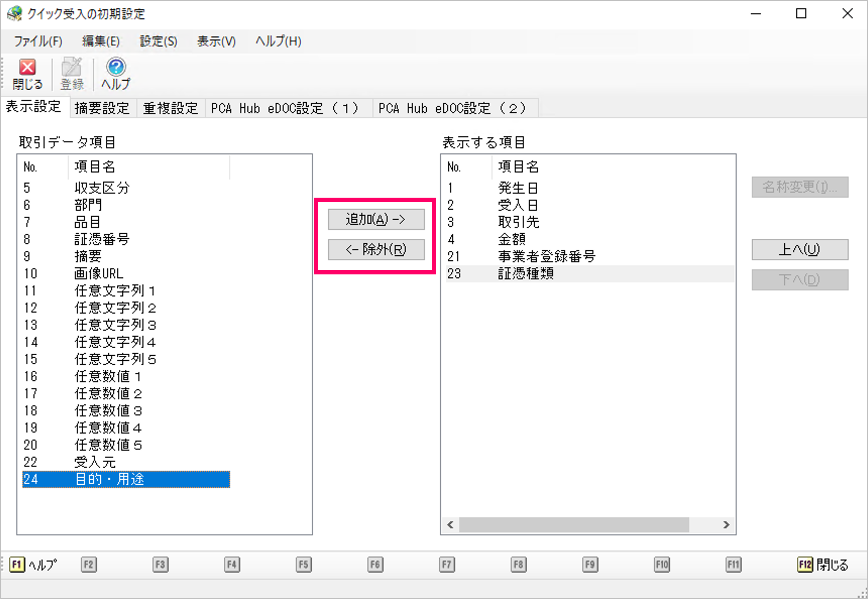This screenshot has height=599, width=868.
Task: Open the PCA Hub eDOC設定（２） tab
Action: (x=452, y=108)
